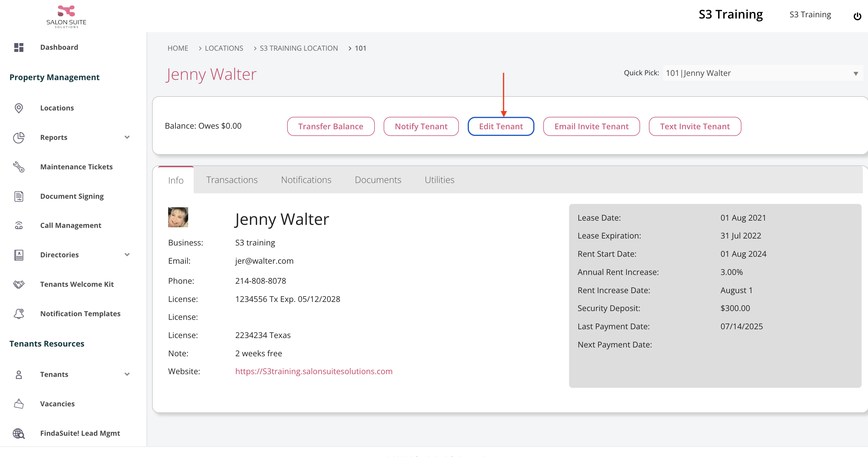Click the Maintenance Tickets wrench icon
This screenshot has width=868, height=457.
point(19,167)
